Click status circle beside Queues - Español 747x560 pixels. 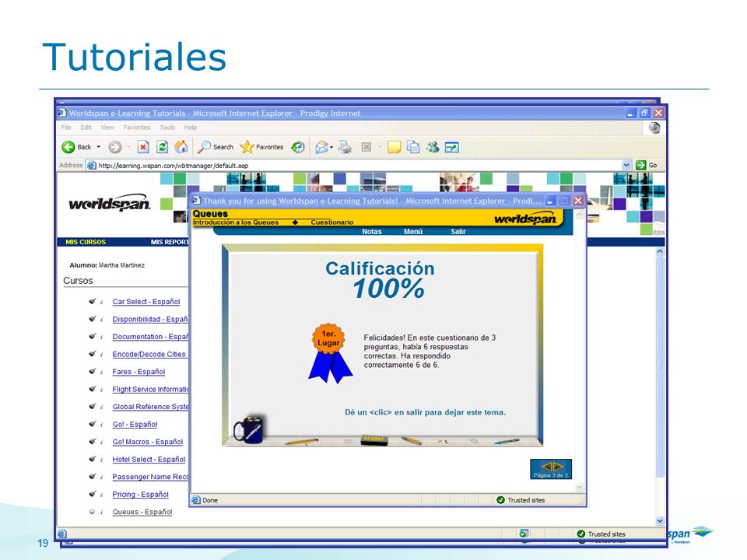coord(92,512)
